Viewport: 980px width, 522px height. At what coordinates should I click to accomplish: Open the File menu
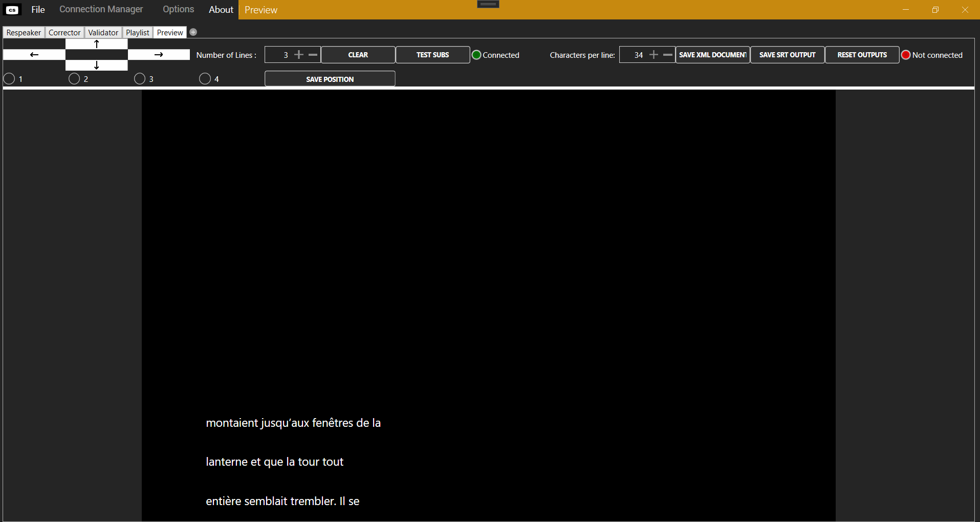[x=38, y=10]
